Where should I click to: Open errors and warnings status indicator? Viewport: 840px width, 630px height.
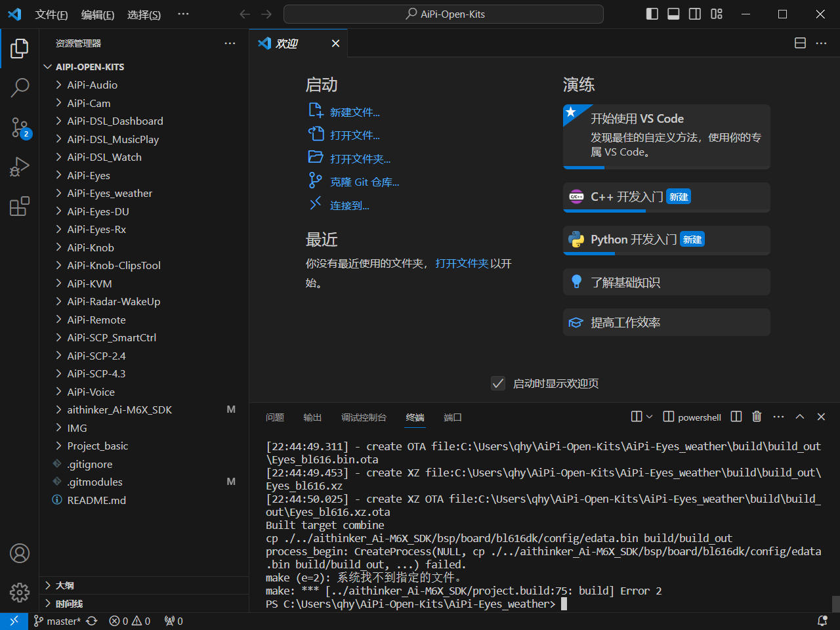click(130, 621)
